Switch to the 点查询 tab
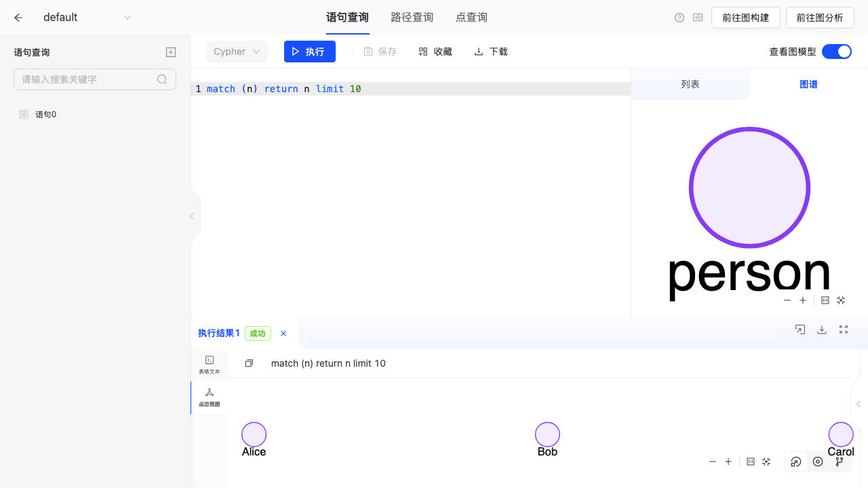The width and height of the screenshot is (868, 488). [471, 18]
